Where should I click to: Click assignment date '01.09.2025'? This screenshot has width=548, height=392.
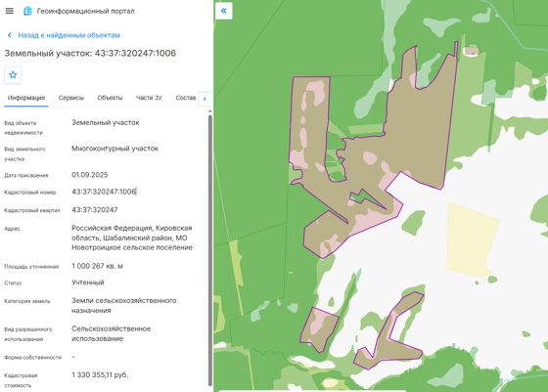(x=90, y=175)
